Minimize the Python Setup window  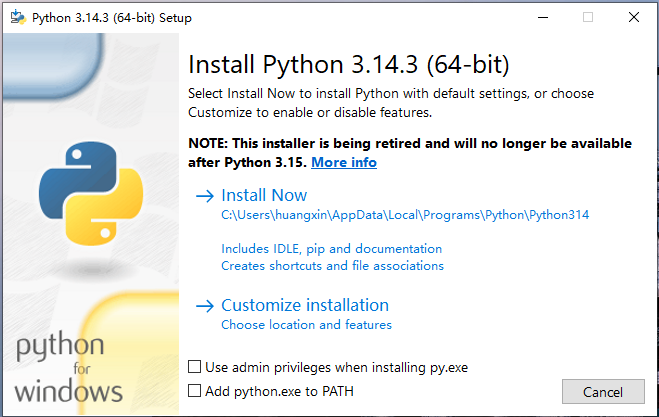tap(541, 17)
